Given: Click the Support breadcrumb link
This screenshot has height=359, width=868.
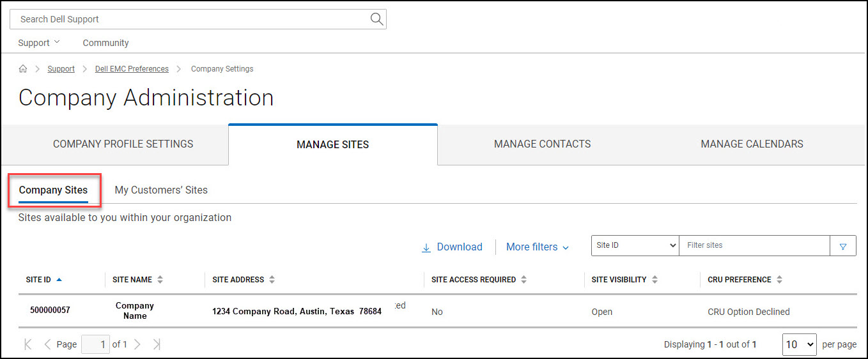Looking at the screenshot, I should pos(61,69).
